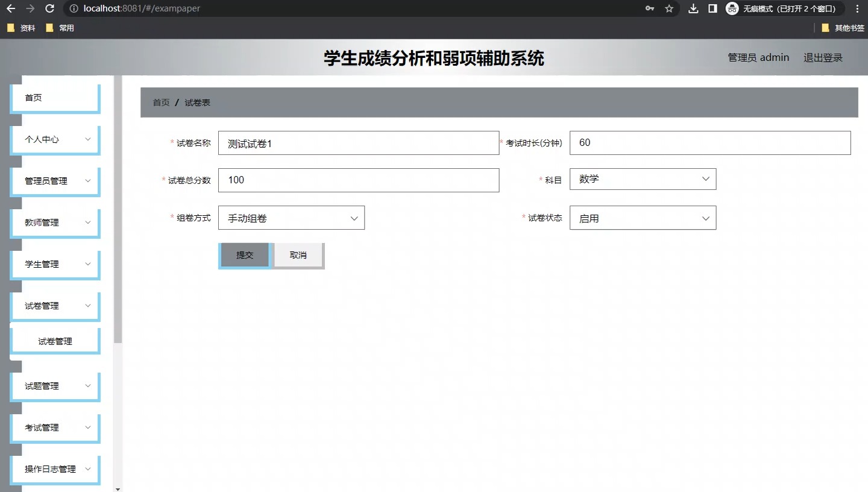Click the browser forward arrow
This screenshot has height=492, width=868.
click(30, 8)
